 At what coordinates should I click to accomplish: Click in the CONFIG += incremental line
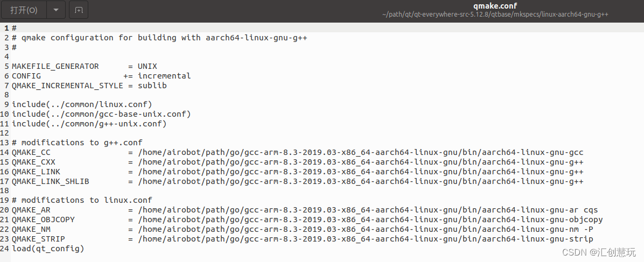pos(101,75)
